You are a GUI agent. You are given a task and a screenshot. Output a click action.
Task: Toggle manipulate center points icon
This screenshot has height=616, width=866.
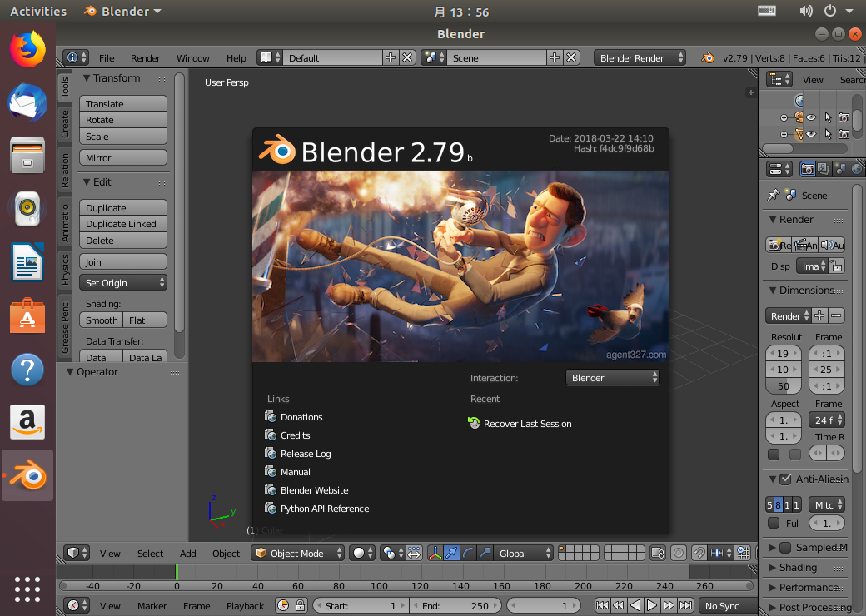pyautogui.click(x=414, y=553)
